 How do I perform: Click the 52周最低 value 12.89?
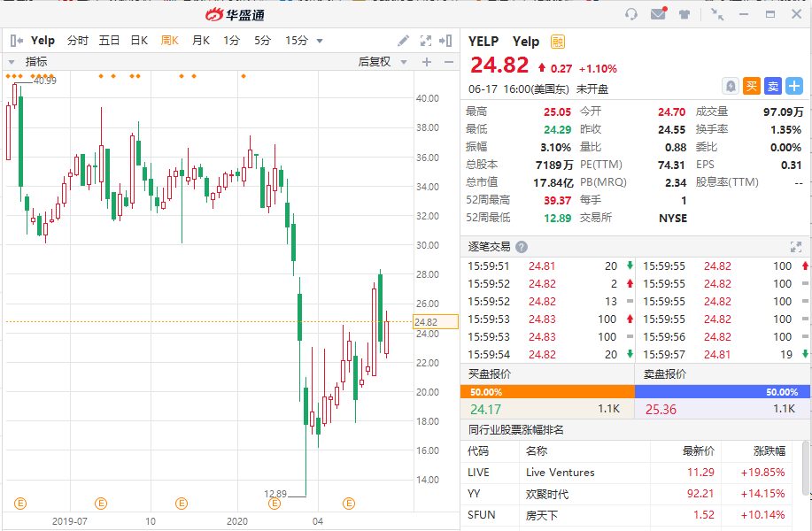pos(557,218)
